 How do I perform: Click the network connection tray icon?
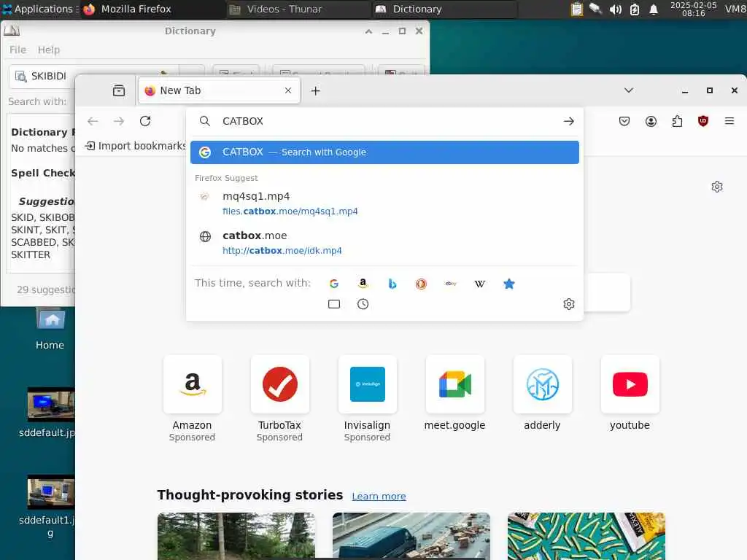pyautogui.click(x=595, y=9)
